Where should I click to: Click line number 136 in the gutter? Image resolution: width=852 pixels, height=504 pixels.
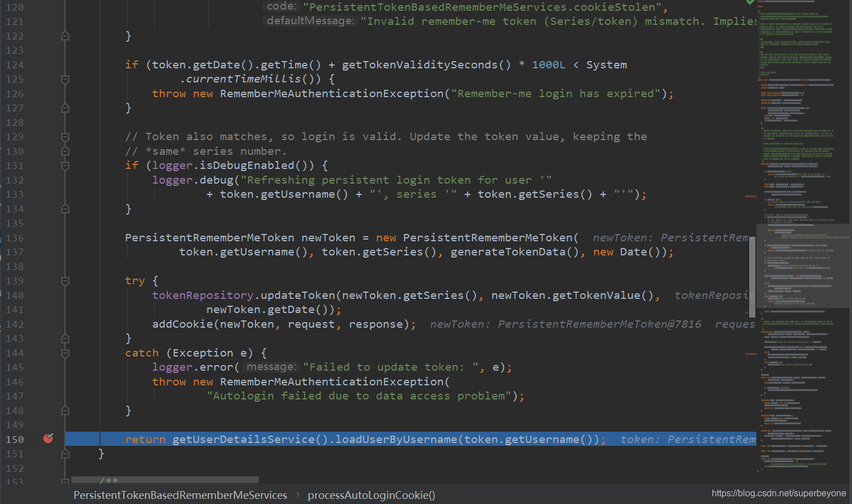[15, 238]
